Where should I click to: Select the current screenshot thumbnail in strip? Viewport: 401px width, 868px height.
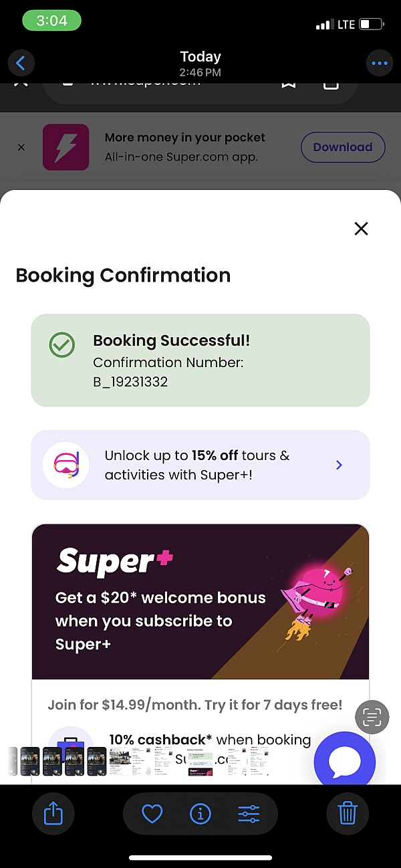pos(200,760)
